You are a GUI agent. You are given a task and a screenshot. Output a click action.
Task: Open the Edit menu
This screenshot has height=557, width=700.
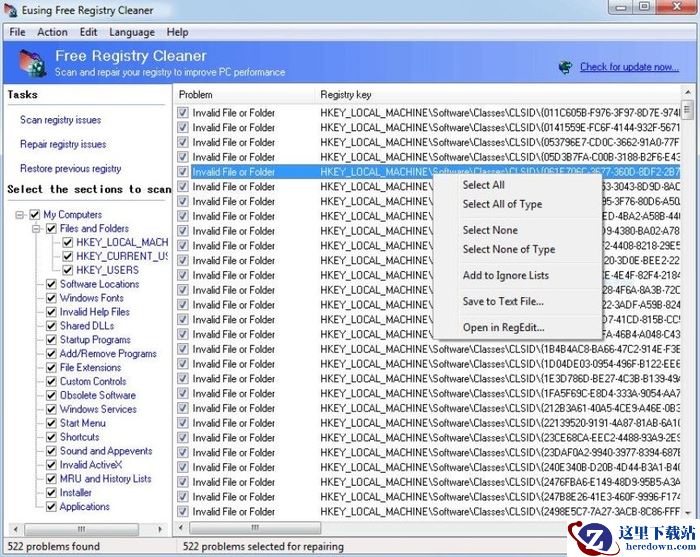(88, 32)
